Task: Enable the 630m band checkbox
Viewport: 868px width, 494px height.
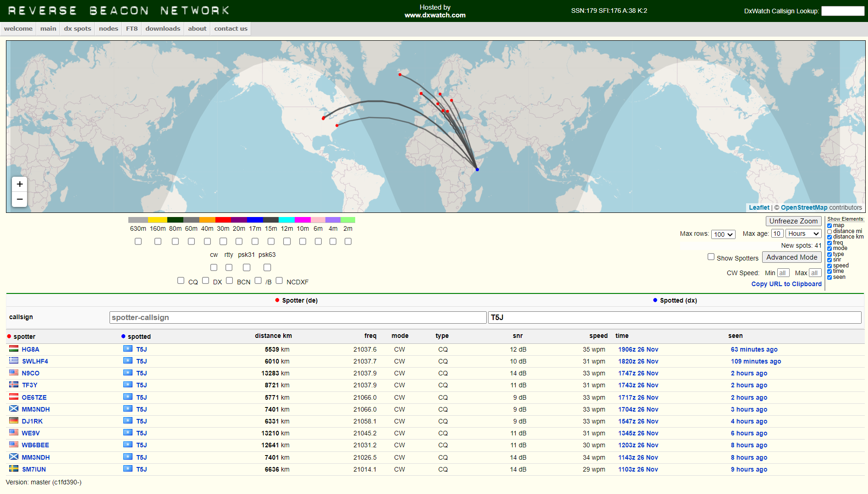Action: 138,241
